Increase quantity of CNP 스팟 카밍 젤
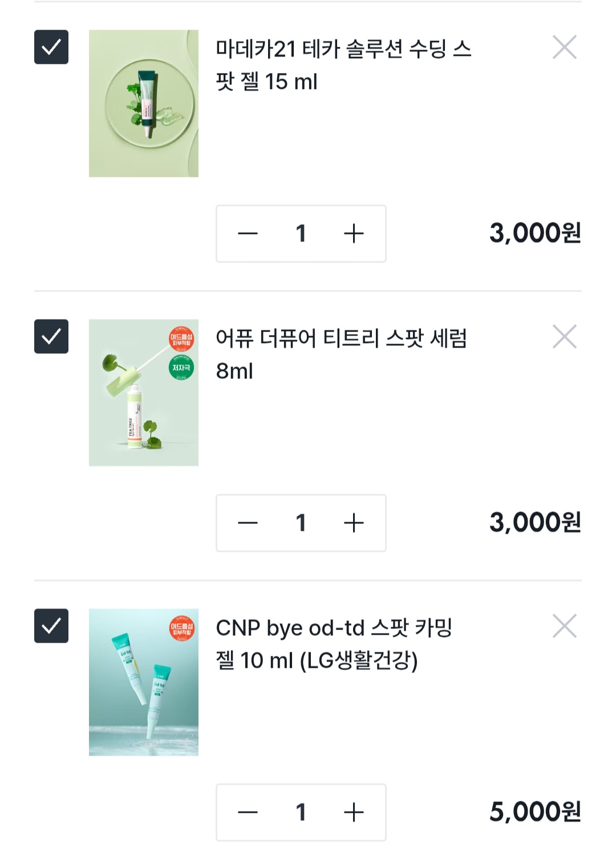Viewport: 616px width, 863px height. click(x=354, y=812)
